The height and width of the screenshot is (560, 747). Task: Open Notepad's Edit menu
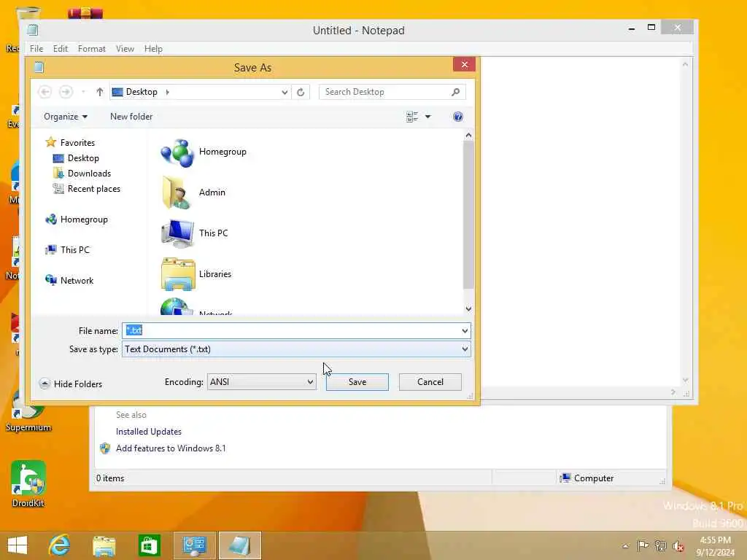(x=60, y=49)
